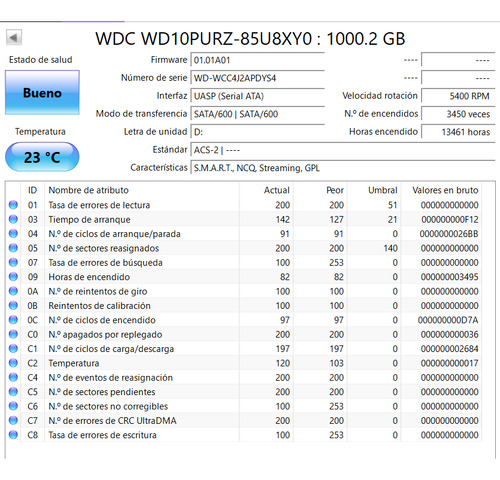Viewport: 500px width, 480px height.
Task: Select 'N.º de ciclos de carga/descarga' row
Action: [244, 348]
